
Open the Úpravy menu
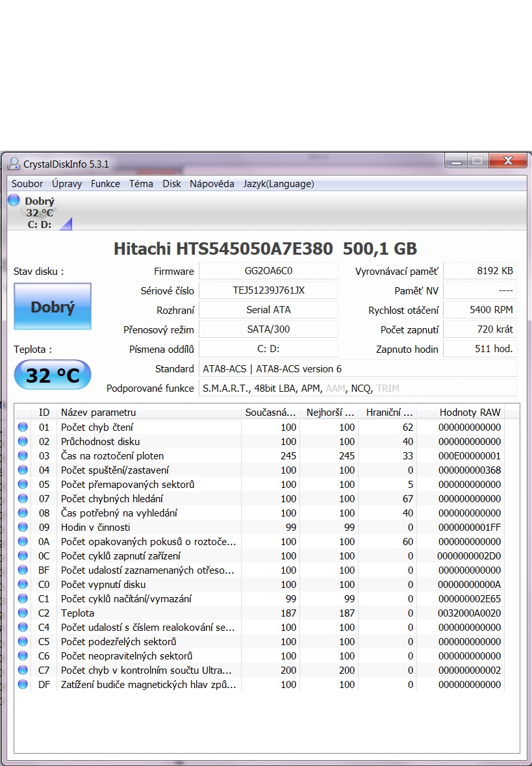pyautogui.click(x=67, y=184)
